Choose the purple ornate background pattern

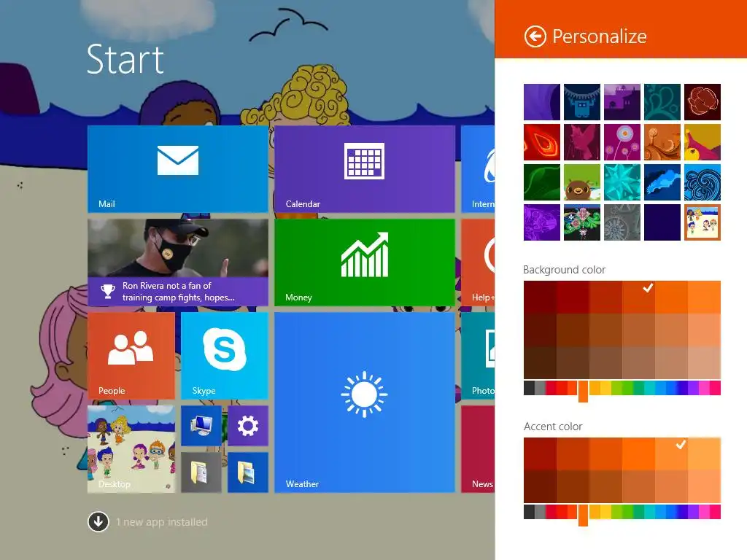click(542, 222)
